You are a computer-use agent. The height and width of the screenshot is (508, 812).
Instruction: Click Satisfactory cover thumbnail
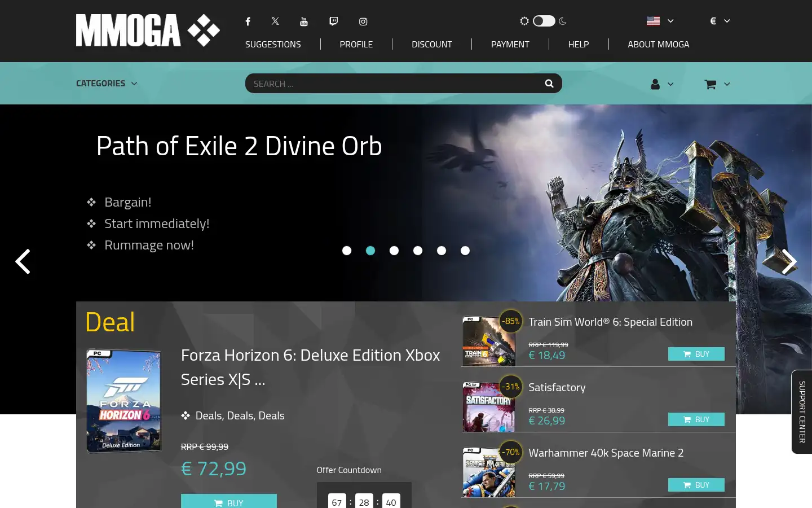[488, 407]
